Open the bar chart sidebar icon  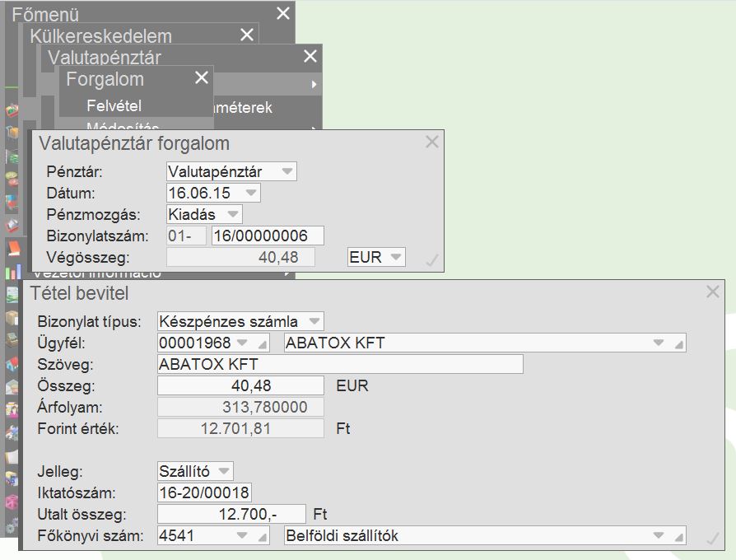click(13, 272)
